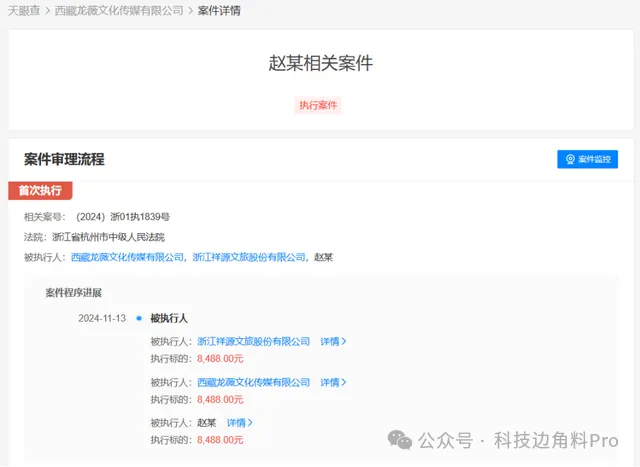
Task: Click the 案件程序进展 heading
Action: 73,293
